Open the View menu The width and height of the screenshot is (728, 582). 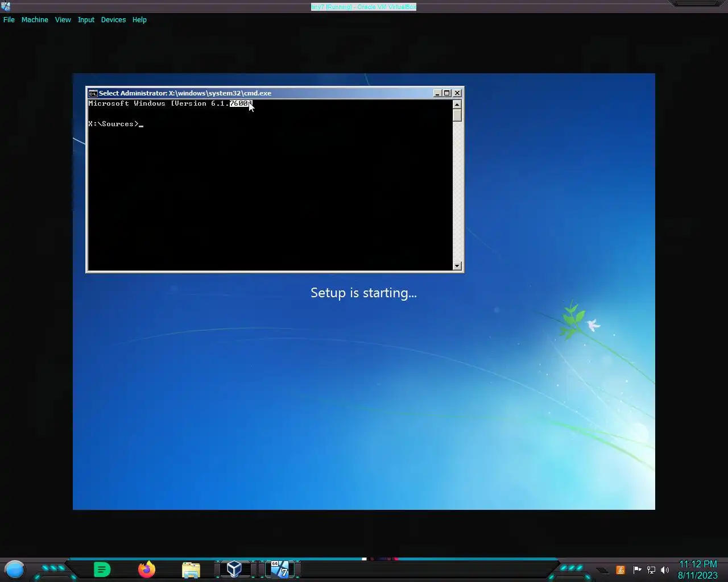(x=63, y=19)
